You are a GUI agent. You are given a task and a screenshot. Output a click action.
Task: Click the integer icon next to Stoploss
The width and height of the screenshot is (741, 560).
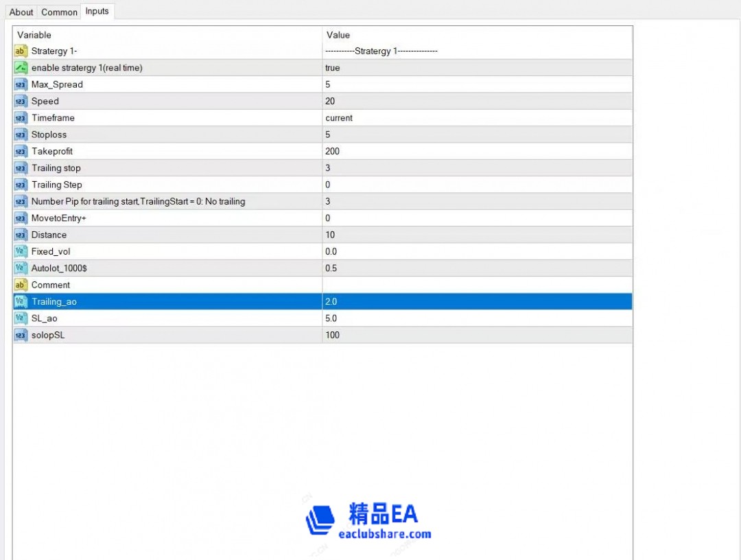21,135
